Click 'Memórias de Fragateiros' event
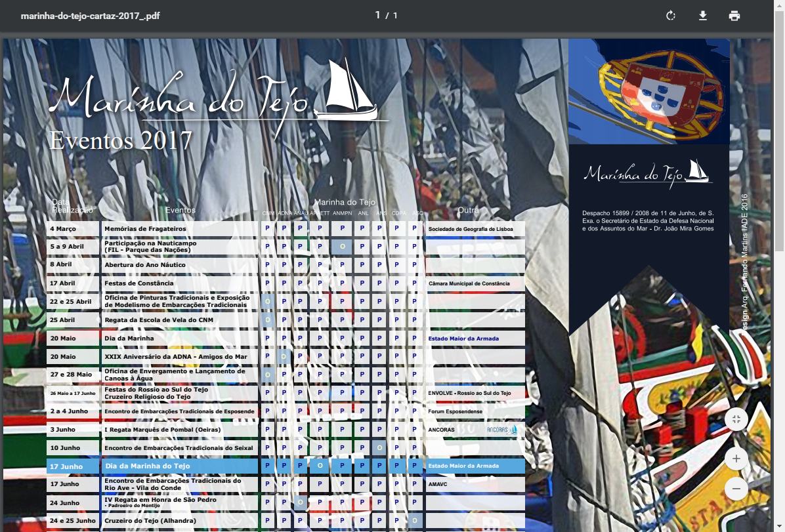The height and width of the screenshot is (532, 785). click(145, 229)
